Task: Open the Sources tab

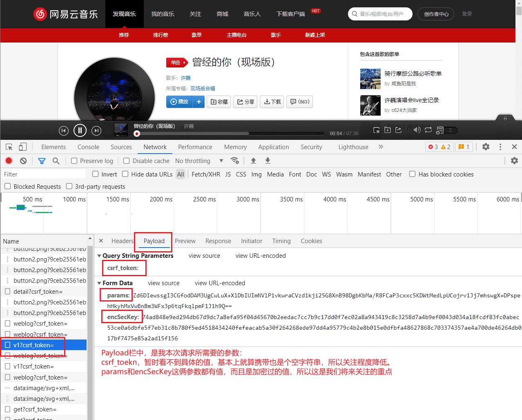Action: [121, 147]
